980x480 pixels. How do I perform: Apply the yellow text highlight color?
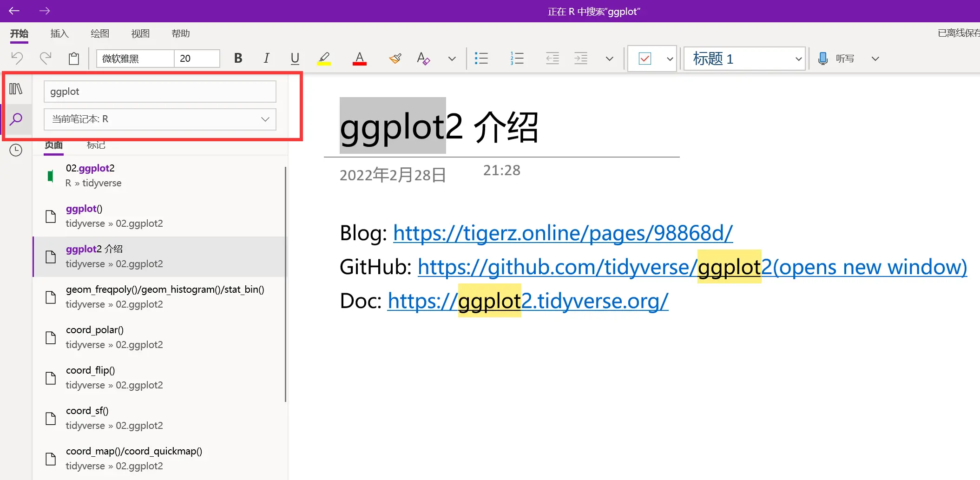(x=324, y=59)
